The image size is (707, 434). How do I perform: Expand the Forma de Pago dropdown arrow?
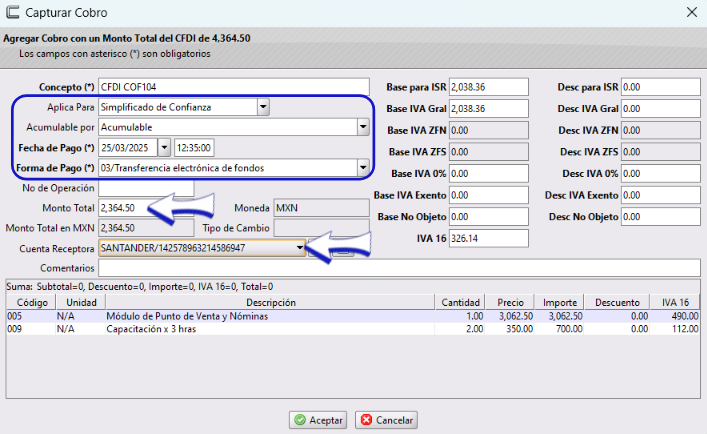click(363, 168)
